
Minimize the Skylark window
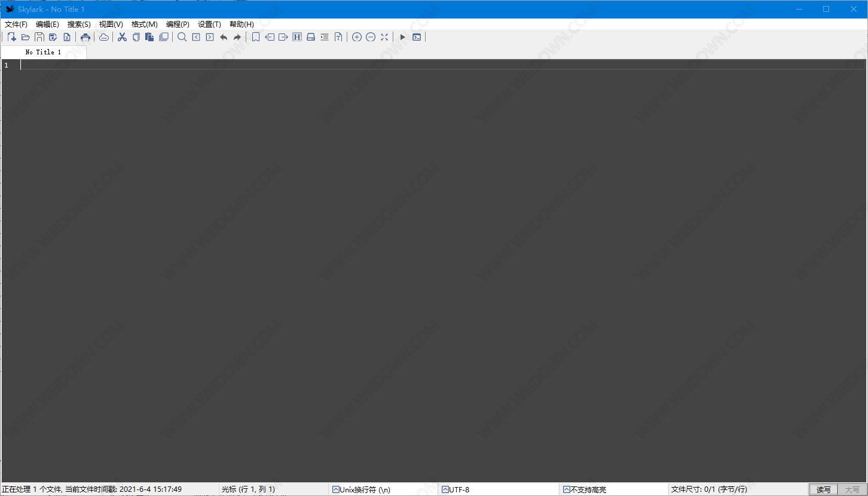pos(799,9)
